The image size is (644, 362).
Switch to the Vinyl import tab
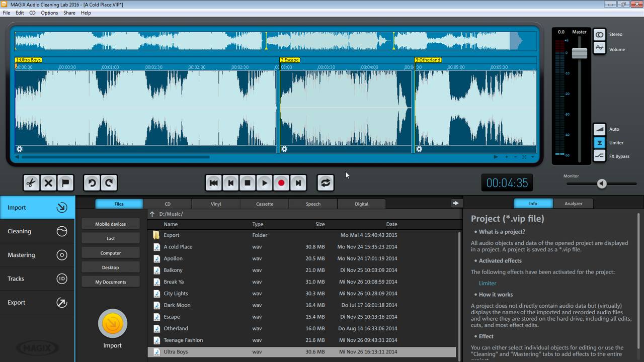[216, 204]
